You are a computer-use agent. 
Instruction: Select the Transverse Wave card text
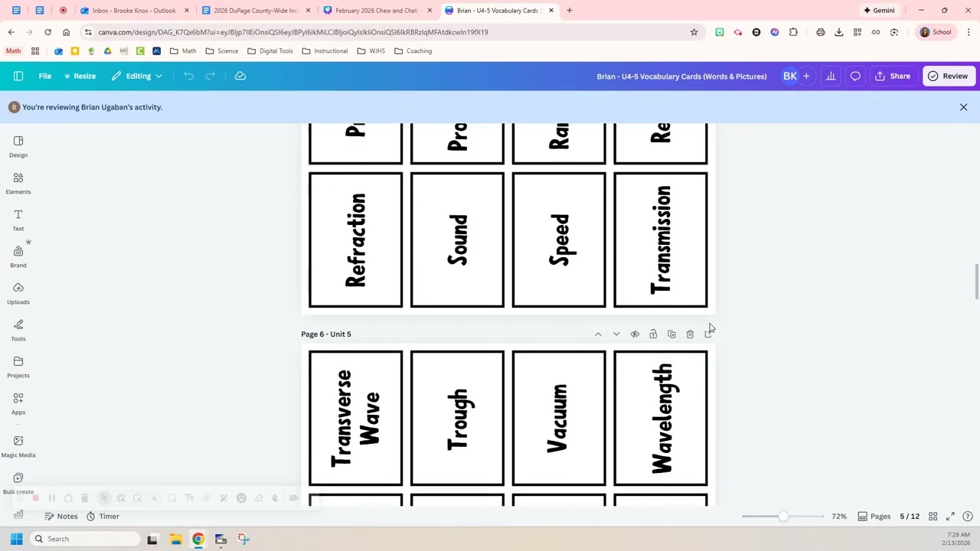pyautogui.click(x=356, y=419)
